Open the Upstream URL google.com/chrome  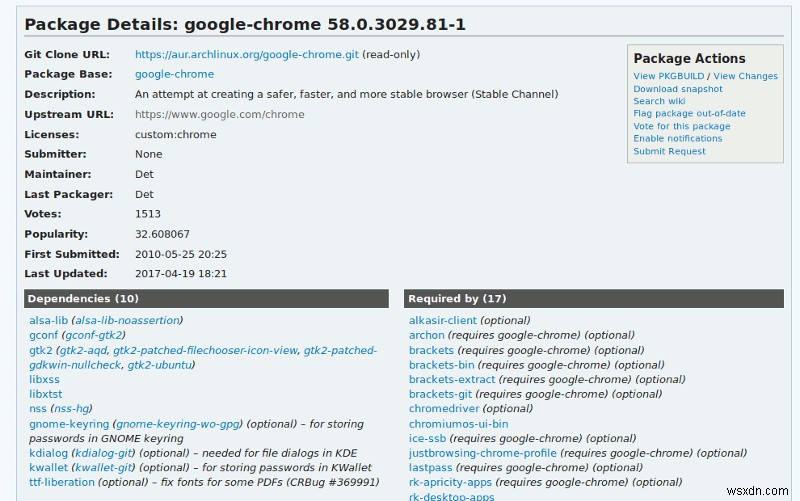(x=219, y=114)
